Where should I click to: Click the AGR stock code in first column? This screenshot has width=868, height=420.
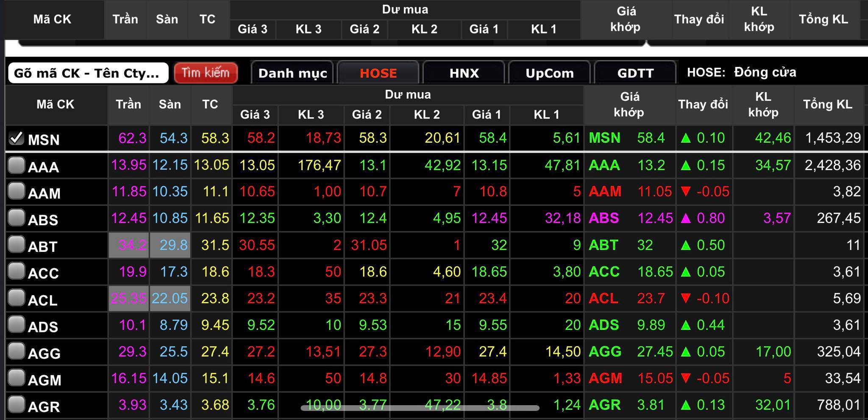tap(44, 406)
